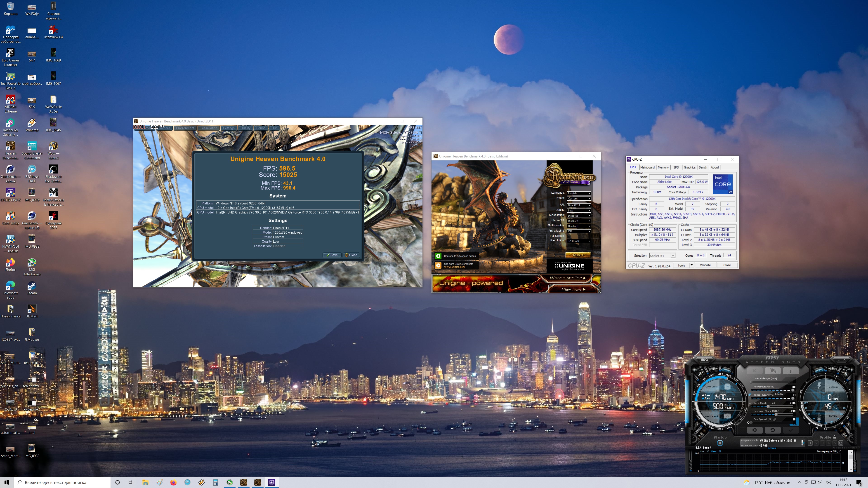Screen dimensions: 868x488
Task: Open the Quality dropdown in Heaven launcher
Action: coord(579,211)
